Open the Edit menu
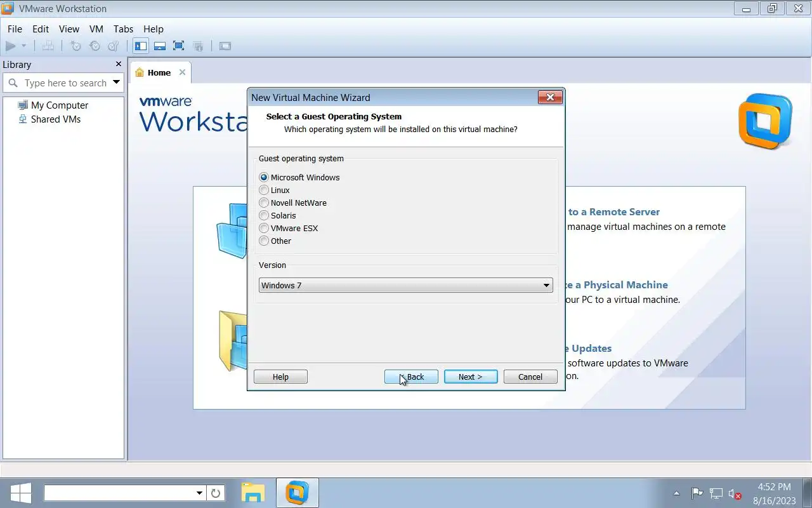 (41, 29)
